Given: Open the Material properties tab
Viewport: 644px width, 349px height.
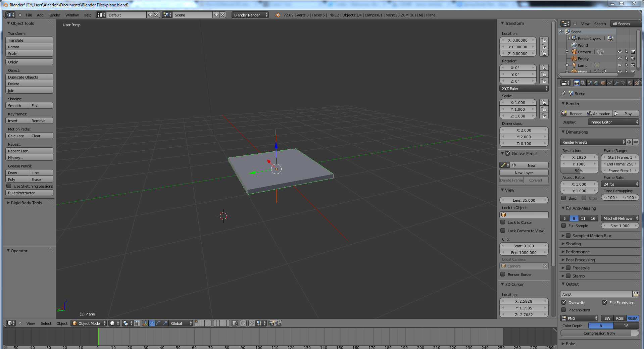Looking at the screenshot, I should (x=630, y=83).
